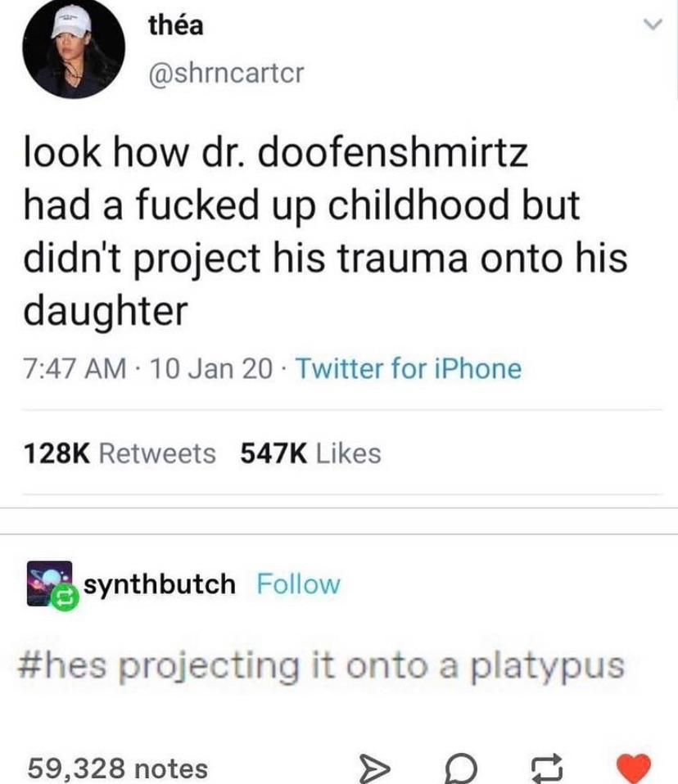The height and width of the screenshot is (784, 678).
Task: Open the #hes projecting it onto a platypus tag
Action: (321, 666)
